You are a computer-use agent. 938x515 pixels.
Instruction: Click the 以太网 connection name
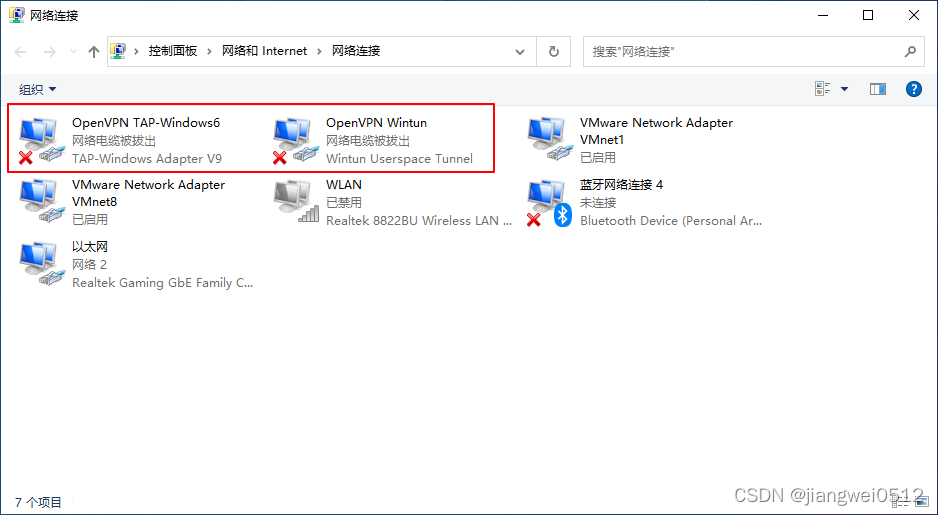tap(90, 246)
